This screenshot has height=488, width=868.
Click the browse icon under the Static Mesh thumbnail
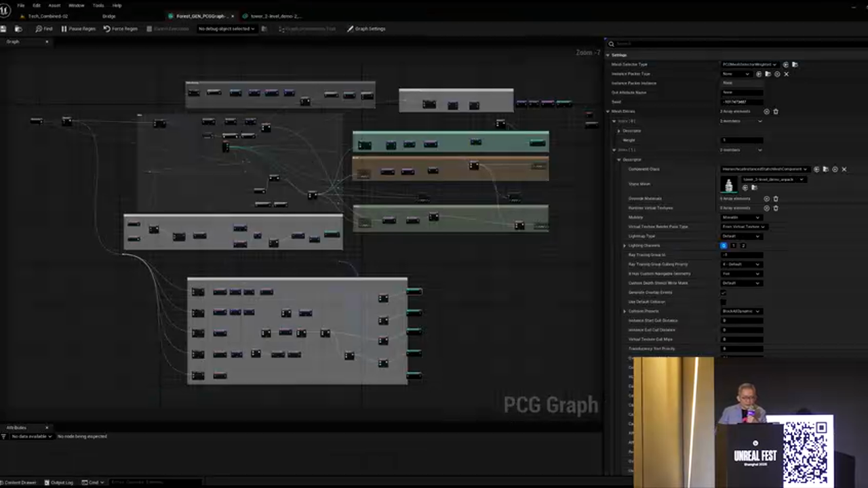[x=754, y=188]
